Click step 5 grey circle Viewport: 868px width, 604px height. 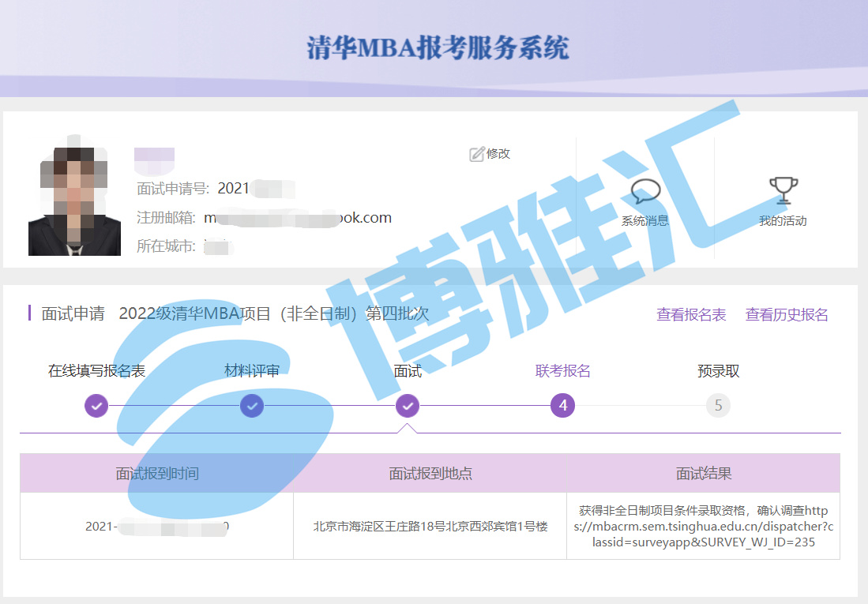[718, 406]
